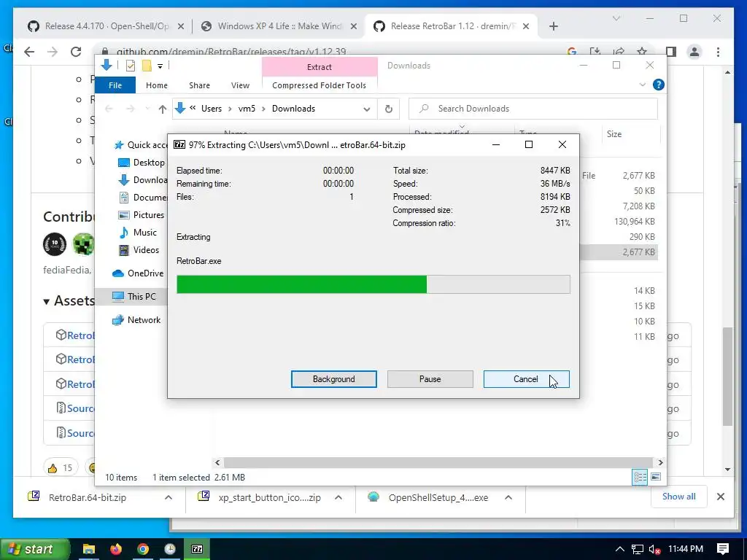Open Network in navigation pane

point(136,320)
